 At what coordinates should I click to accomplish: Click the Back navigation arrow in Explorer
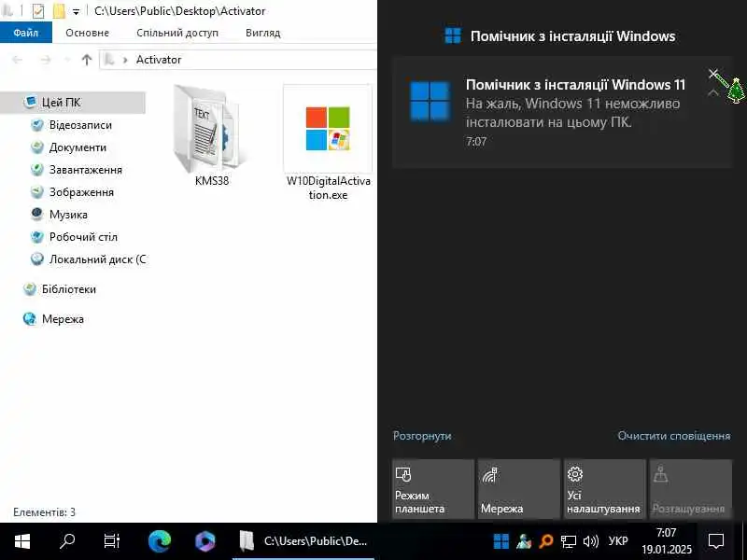point(17,60)
